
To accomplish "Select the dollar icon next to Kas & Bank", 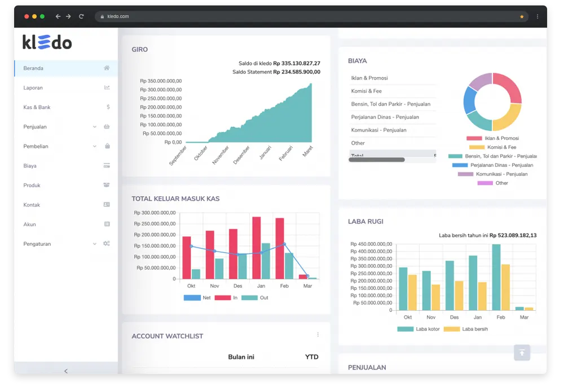I will pos(105,107).
